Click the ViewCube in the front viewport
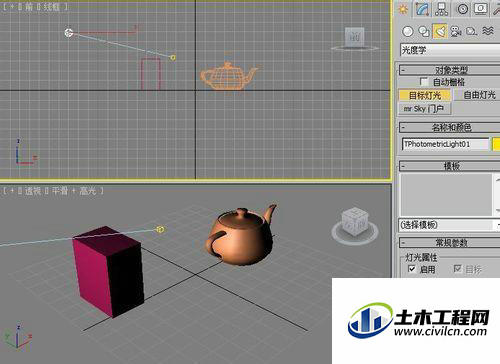 pyautogui.click(x=355, y=37)
